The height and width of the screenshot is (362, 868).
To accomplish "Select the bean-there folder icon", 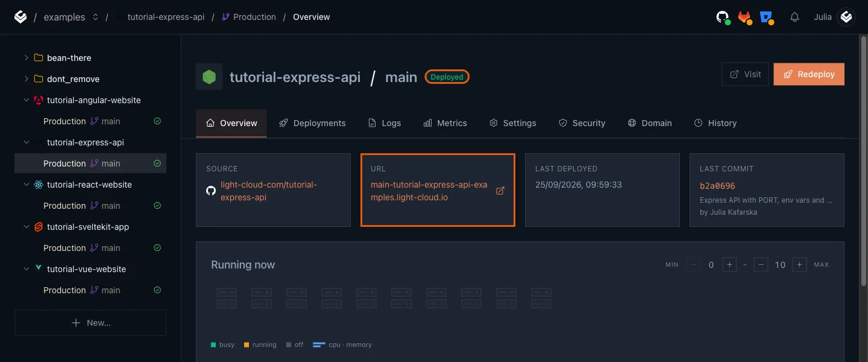I will click(39, 58).
